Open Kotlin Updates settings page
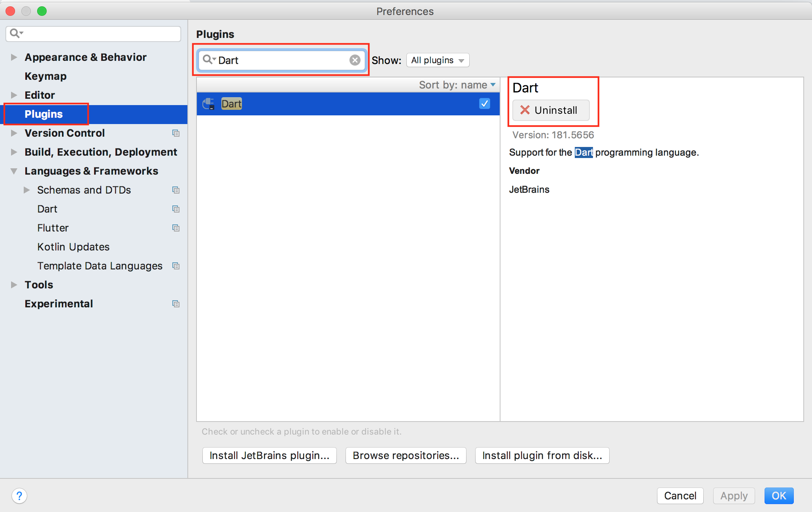The image size is (812, 512). click(73, 247)
